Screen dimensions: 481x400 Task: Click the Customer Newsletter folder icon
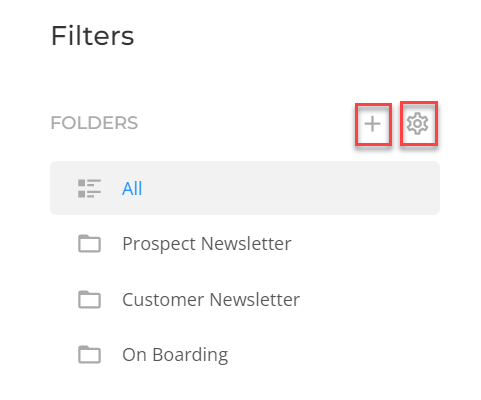point(89,299)
